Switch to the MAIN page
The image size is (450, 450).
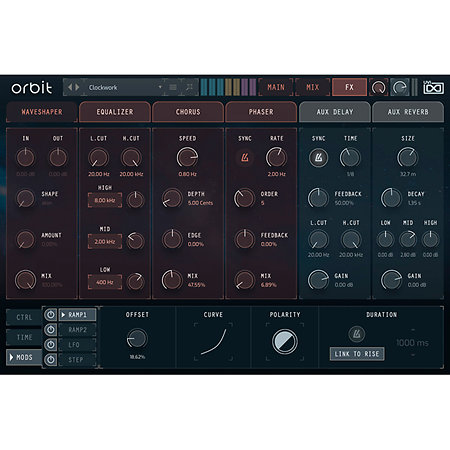(276, 87)
